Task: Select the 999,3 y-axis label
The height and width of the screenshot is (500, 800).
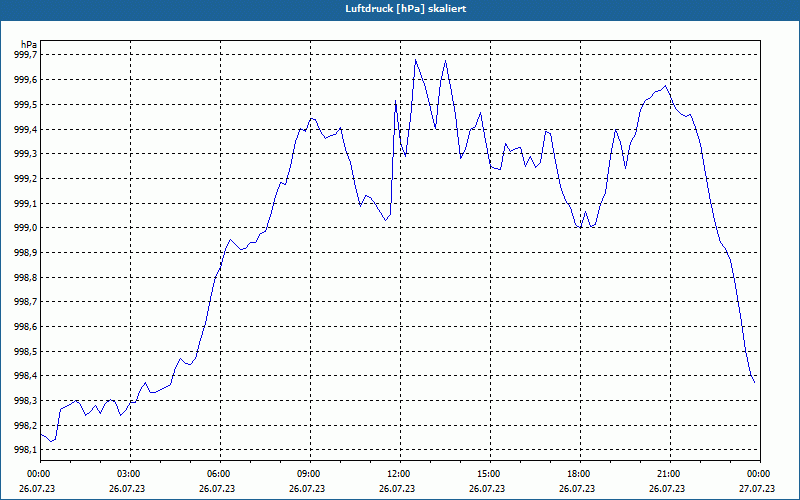Action: click(25, 154)
